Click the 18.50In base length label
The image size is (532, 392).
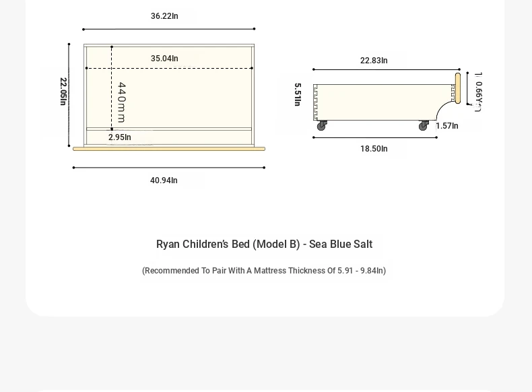[374, 149]
